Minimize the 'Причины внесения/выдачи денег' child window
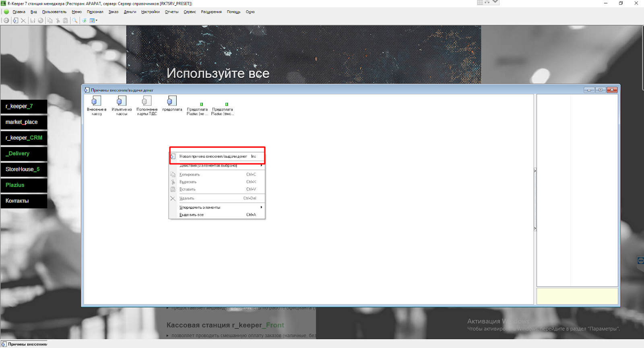This screenshot has width=644, height=348. pos(589,90)
